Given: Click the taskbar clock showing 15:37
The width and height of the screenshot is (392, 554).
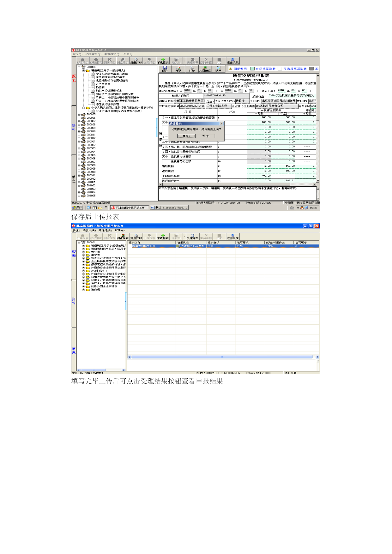Looking at the screenshot, I should pos(314,208).
